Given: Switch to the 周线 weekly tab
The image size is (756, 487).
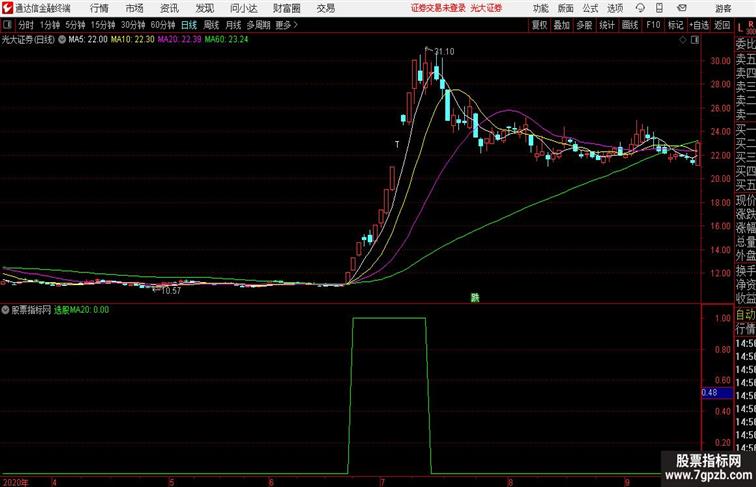Looking at the screenshot, I should click(x=211, y=25).
